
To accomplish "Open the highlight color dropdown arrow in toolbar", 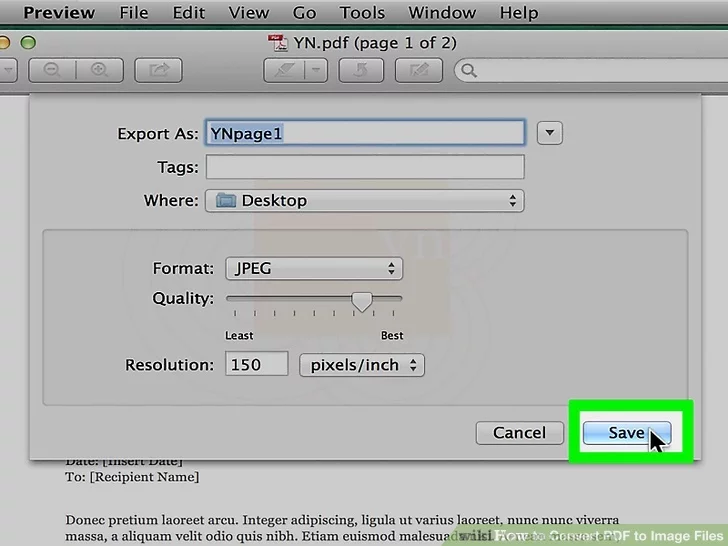I will (316, 71).
